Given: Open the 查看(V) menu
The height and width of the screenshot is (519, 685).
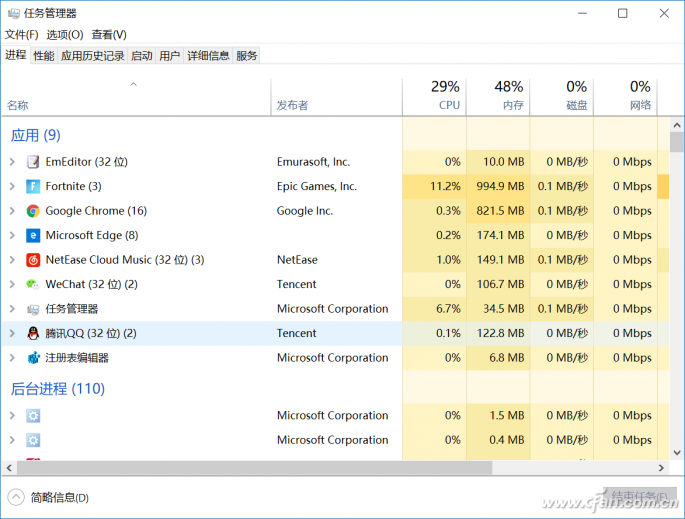Looking at the screenshot, I should pyautogui.click(x=109, y=35).
